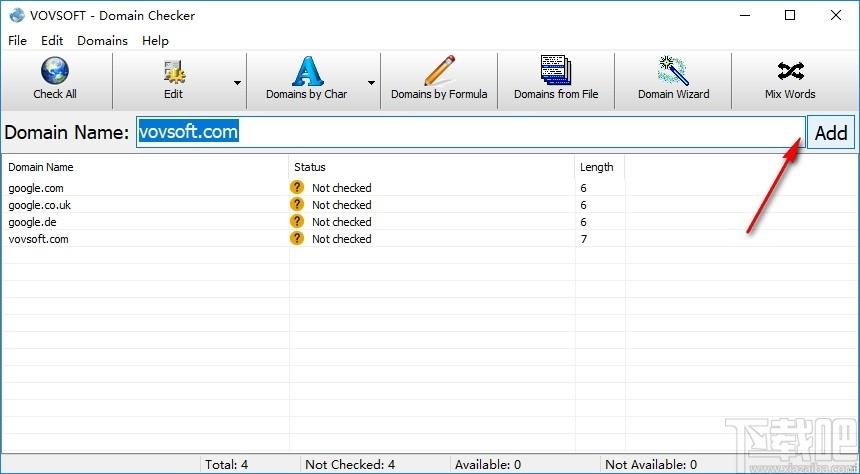The height and width of the screenshot is (474, 860).
Task: Close the Domain Checker window
Action: [x=836, y=15]
